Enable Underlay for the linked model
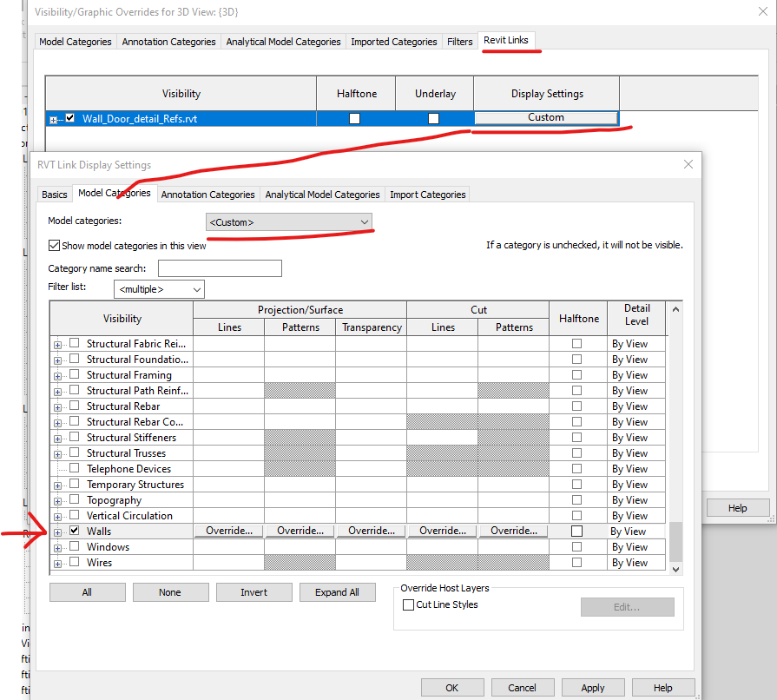Screen dimensions: 777x700 432,117
